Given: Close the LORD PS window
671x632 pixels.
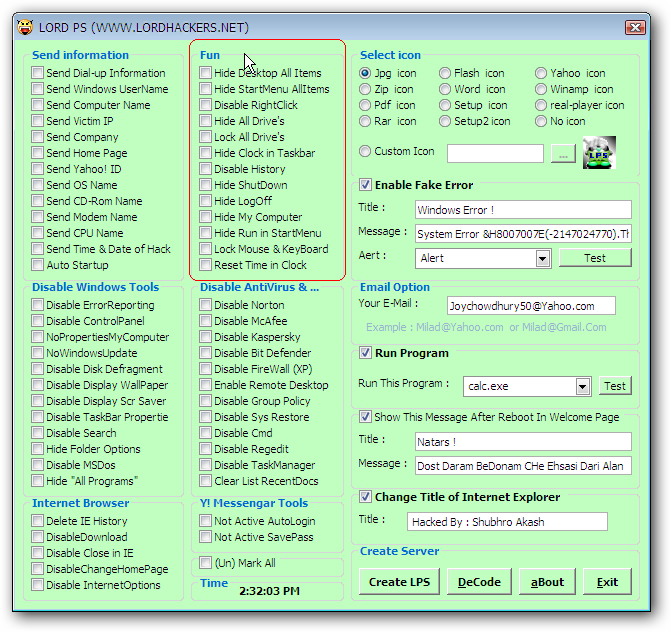Looking at the screenshot, I should [x=634, y=27].
